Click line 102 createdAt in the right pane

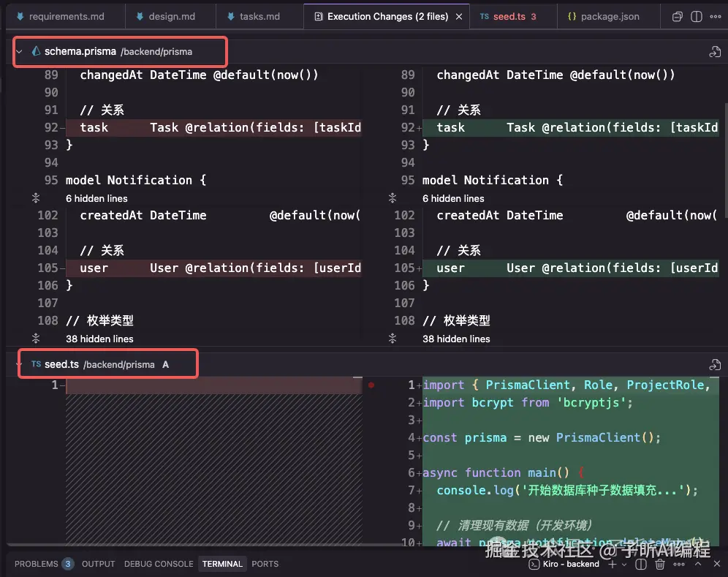577,216
